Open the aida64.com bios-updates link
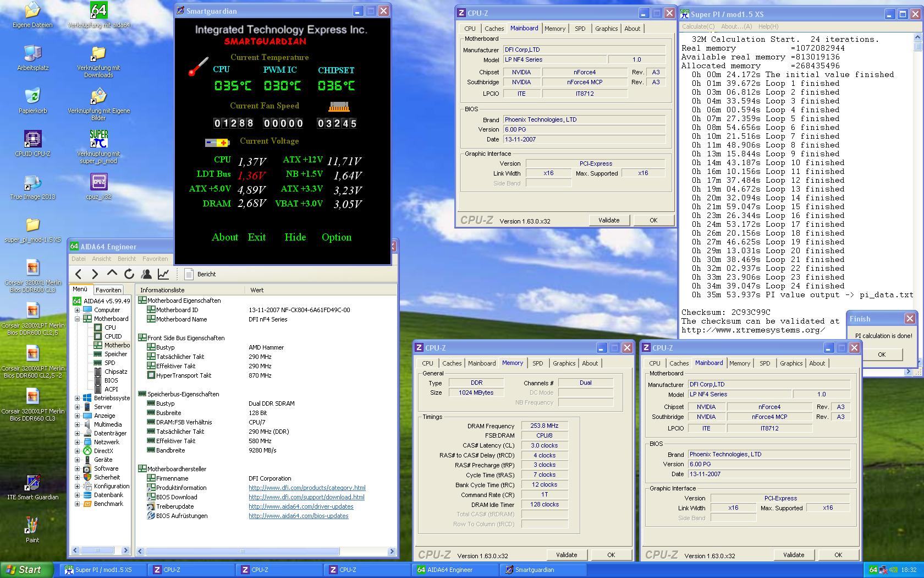 [298, 516]
